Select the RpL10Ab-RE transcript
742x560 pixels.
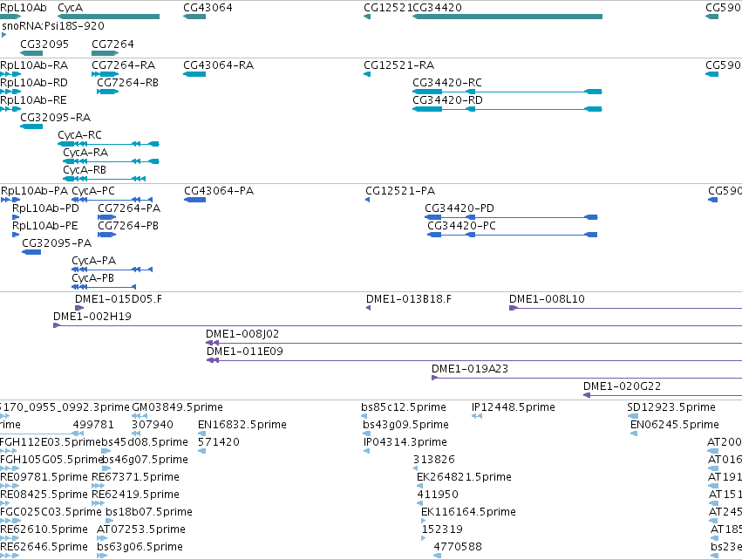[10, 109]
